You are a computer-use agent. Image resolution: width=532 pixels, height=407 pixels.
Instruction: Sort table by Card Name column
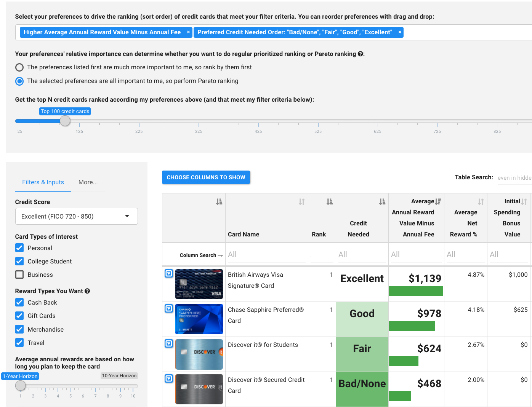(x=302, y=202)
